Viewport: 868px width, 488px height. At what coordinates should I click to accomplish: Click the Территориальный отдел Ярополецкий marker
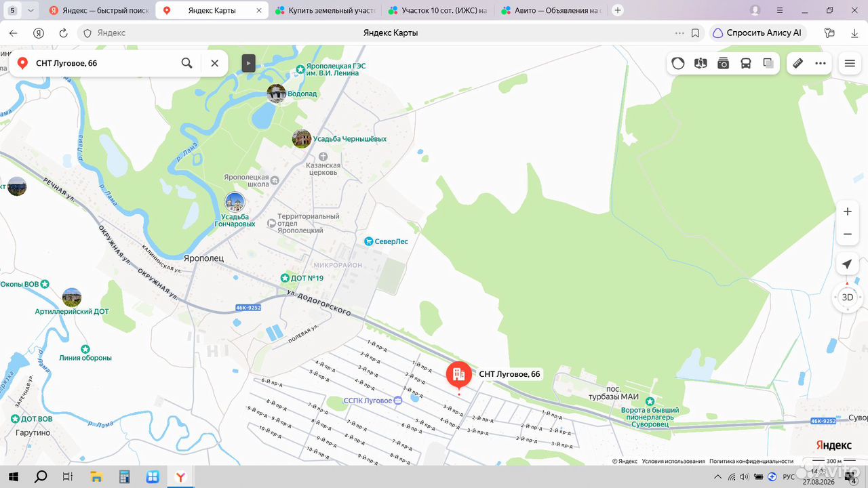click(x=272, y=222)
